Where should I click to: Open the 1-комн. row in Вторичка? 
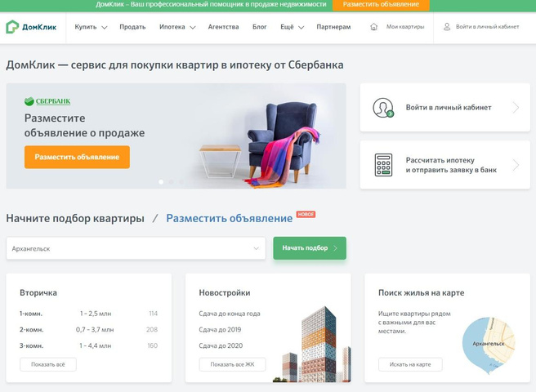point(88,314)
